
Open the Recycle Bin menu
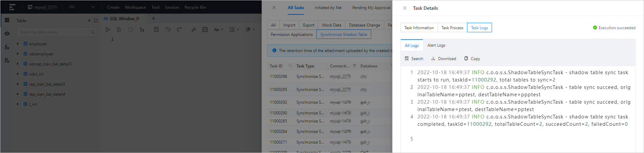pos(195,7)
